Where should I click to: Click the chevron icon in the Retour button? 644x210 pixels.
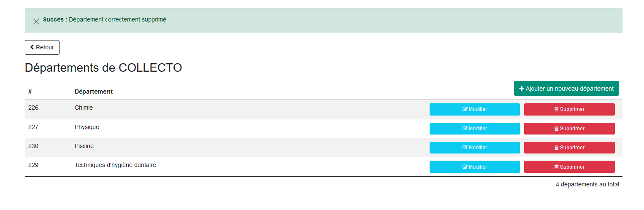pos(32,47)
